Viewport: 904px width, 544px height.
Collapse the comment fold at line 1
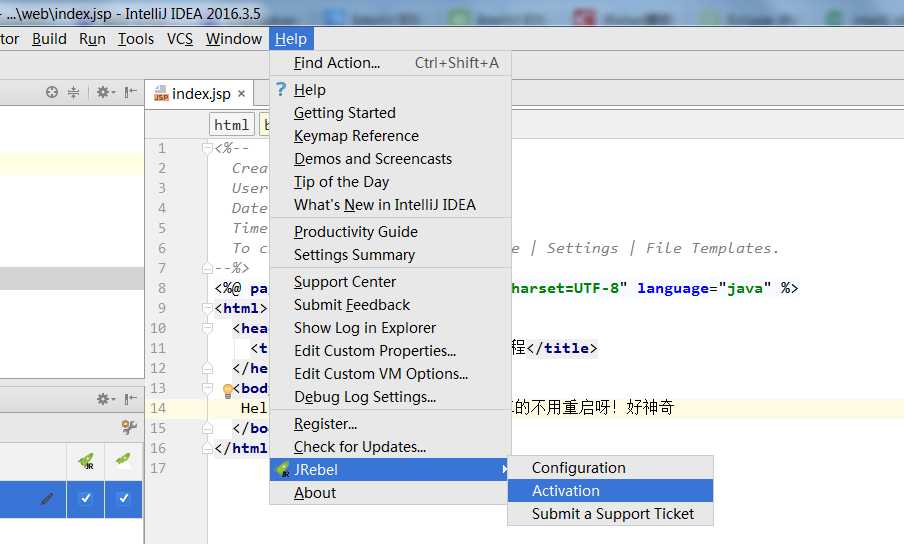pos(208,148)
